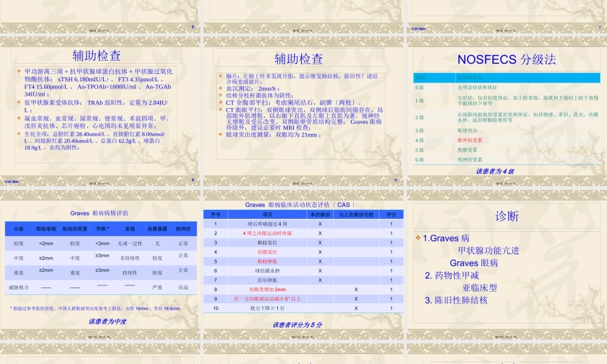
Task: Click the 软组织受累 column header
Action: 75,229
